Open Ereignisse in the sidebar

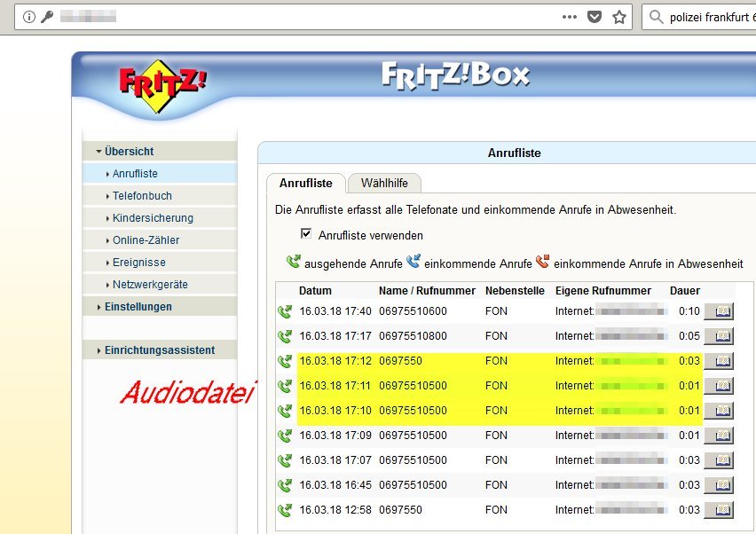(x=160, y=263)
